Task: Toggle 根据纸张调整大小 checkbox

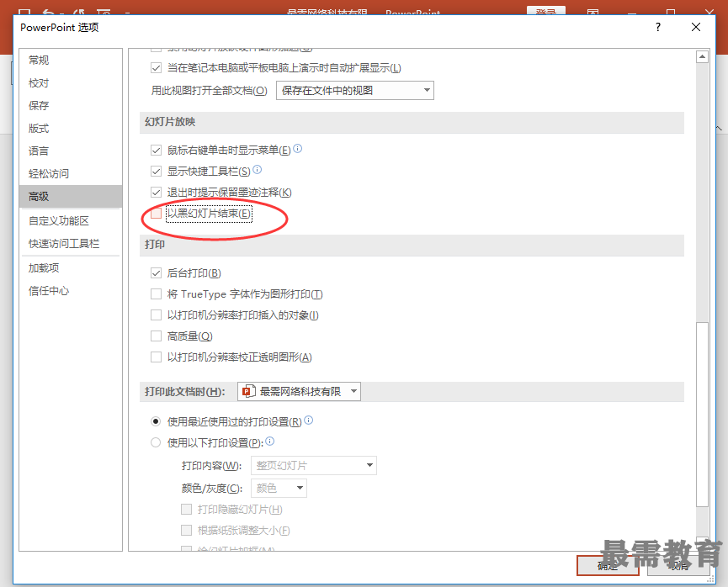Action: tap(186, 531)
